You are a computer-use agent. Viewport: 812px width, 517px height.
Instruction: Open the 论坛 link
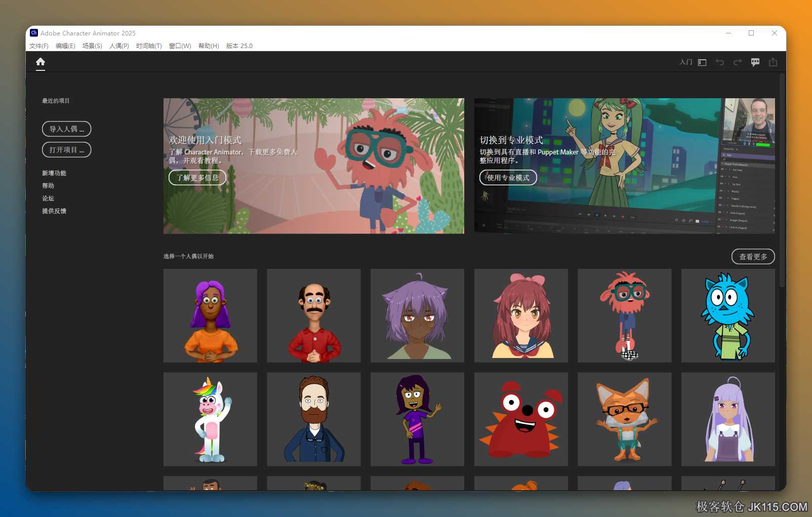pyautogui.click(x=48, y=198)
